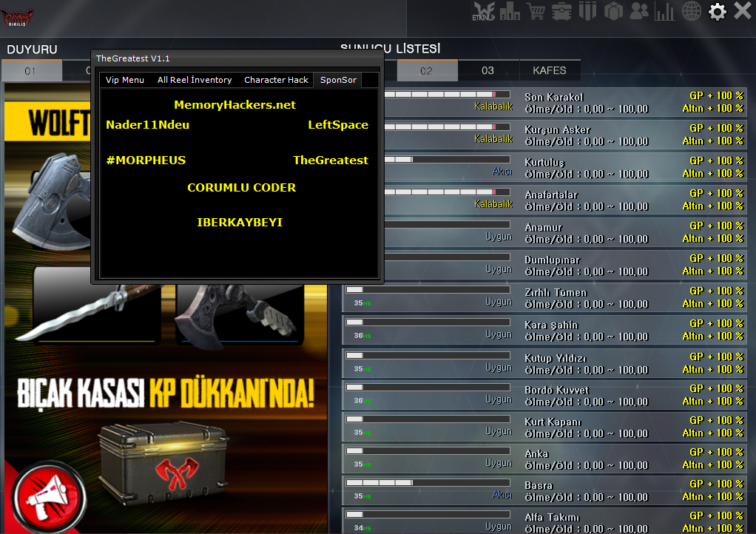Join the Anafartalar server
The height and width of the screenshot is (534, 756).
tap(566, 200)
